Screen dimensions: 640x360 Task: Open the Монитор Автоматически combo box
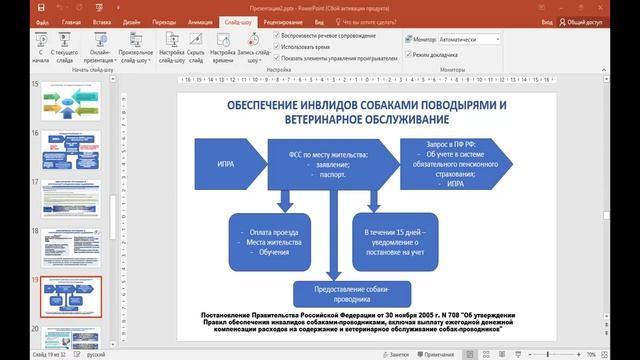click(x=469, y=39)
